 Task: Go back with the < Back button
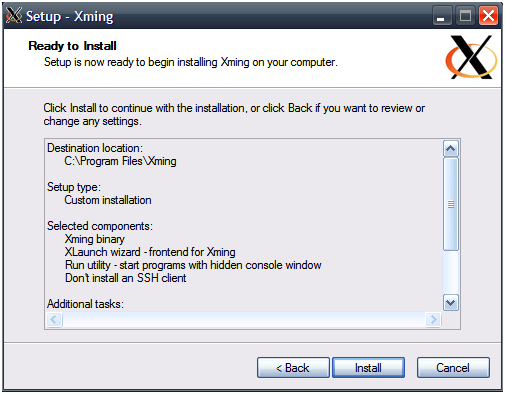[293, 368]
